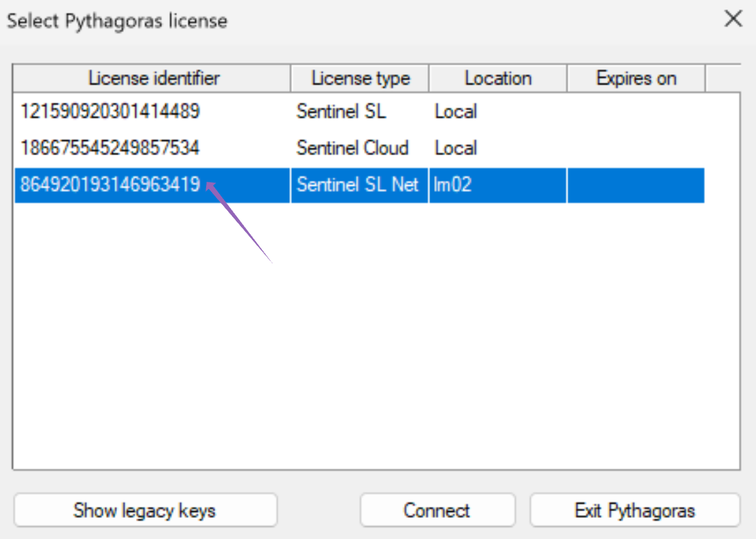This screenshot has height=539, width=756.
Task: Show legacy keys
Action: click(145, 510)
